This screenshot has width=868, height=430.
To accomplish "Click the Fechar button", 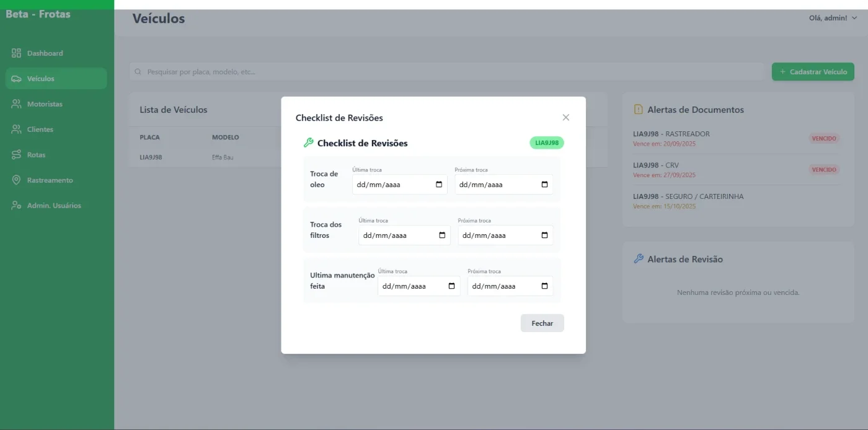I will pyautogui.click(x=542, y=323).
